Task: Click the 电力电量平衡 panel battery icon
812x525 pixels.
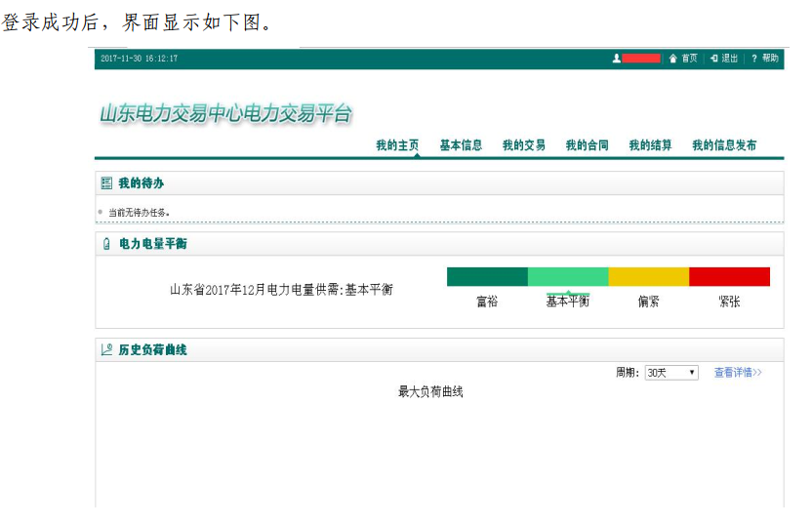Action: pyautogui.click(x=106, y=244)
